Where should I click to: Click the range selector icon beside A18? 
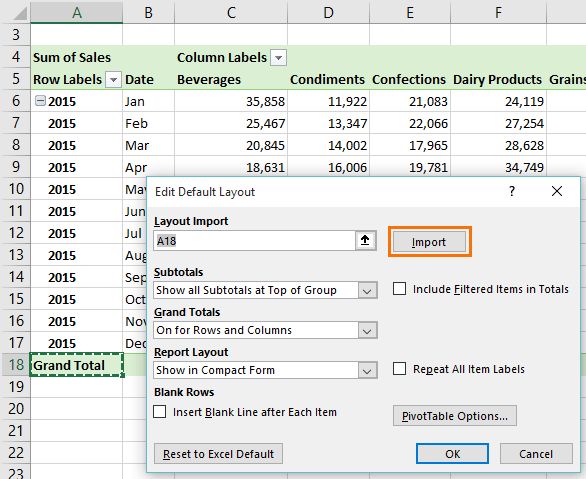click(x=365, y=240)
